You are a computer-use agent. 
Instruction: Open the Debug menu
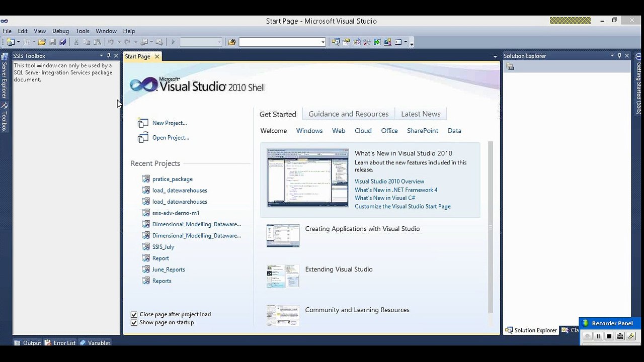60,31
